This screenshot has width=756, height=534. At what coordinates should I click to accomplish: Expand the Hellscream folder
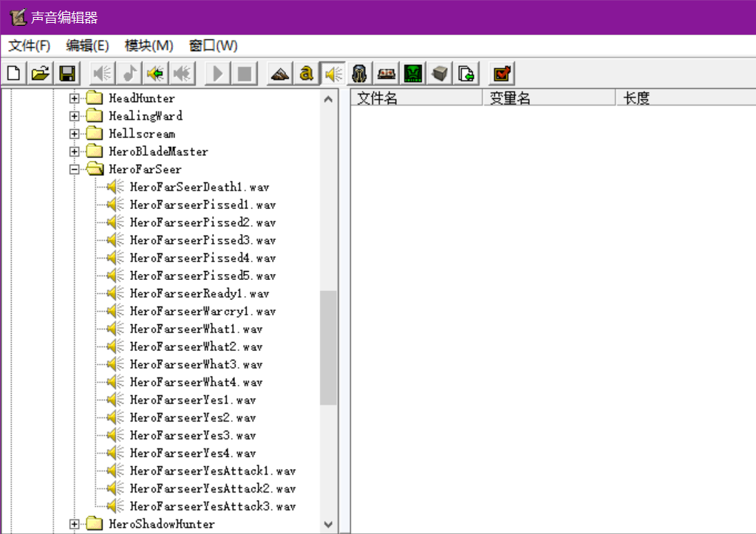click(x=74, y=134)
